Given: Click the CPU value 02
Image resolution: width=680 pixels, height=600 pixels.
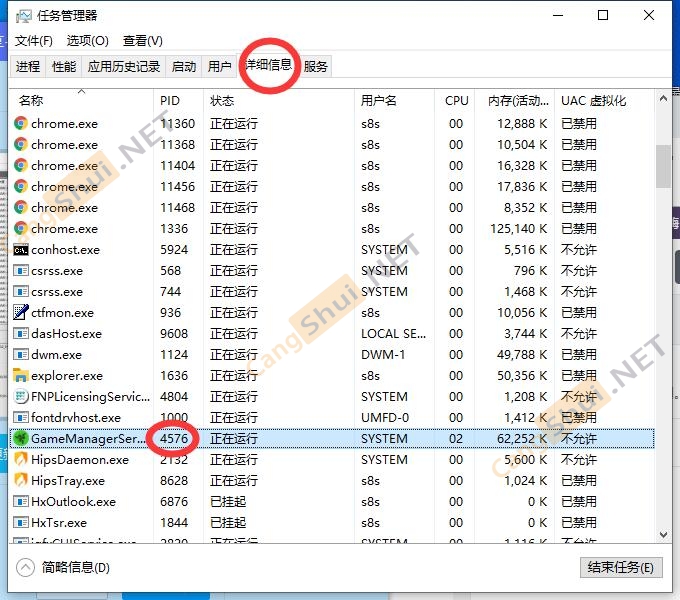Looking at the screenshot, I should [x=456, y=439].
